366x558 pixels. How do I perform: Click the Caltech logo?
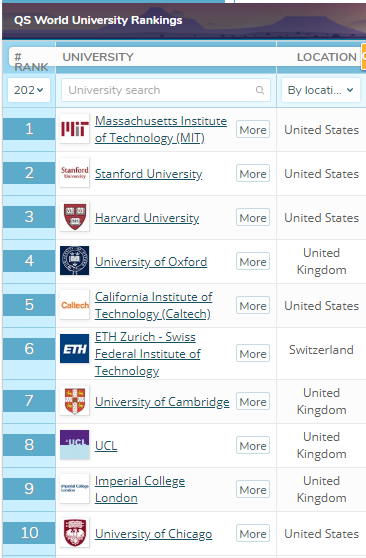(x=74, y=305)
